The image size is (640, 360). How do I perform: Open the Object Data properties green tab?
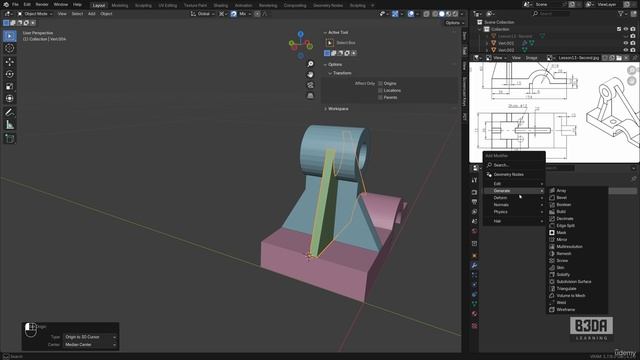[x=474, y=304]
